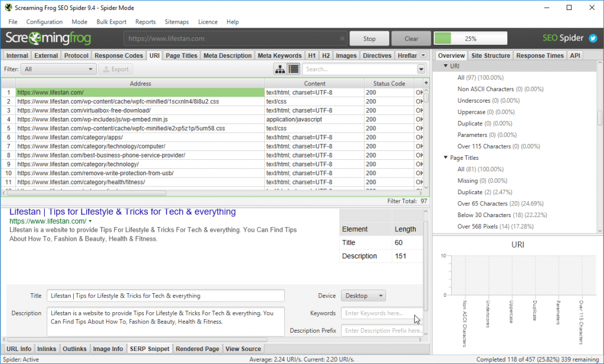Sort by the Status Code column header
The height and width of the screenshot is (364, 604).
pyautogui.click(x=389, y=83)
